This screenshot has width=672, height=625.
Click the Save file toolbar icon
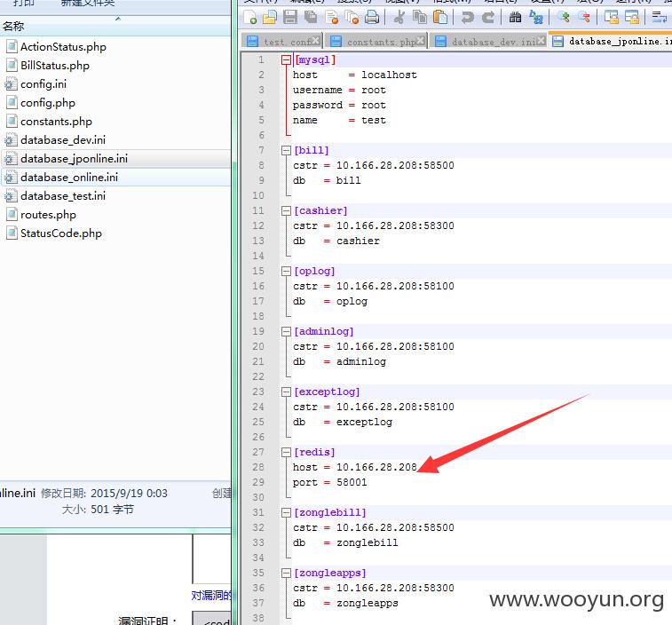coord(290,17)
